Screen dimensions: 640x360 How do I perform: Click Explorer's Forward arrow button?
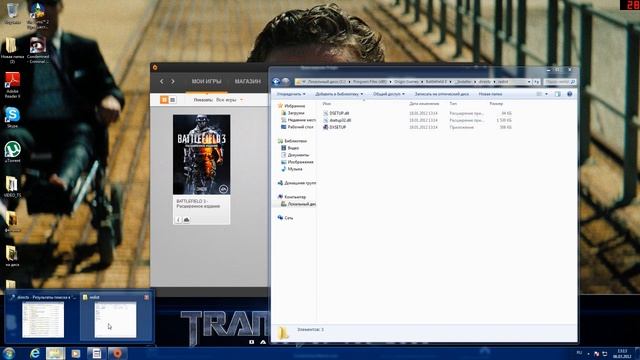286,82
